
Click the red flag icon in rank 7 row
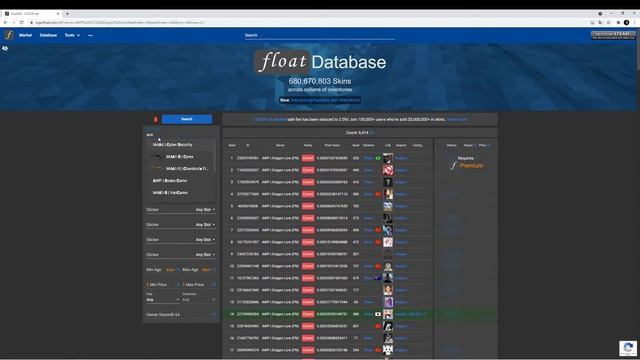coord(378,230)
